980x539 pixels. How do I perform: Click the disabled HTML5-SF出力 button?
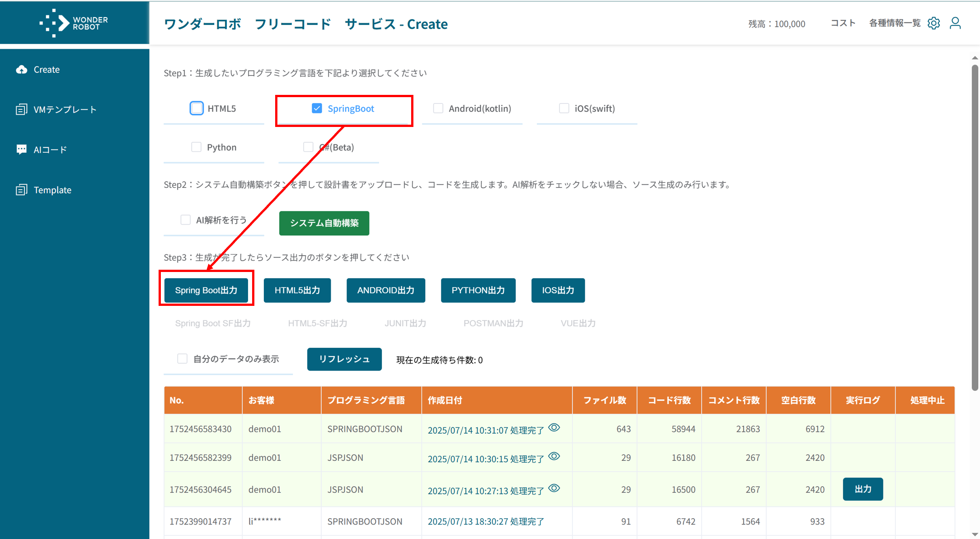(318, 323)
